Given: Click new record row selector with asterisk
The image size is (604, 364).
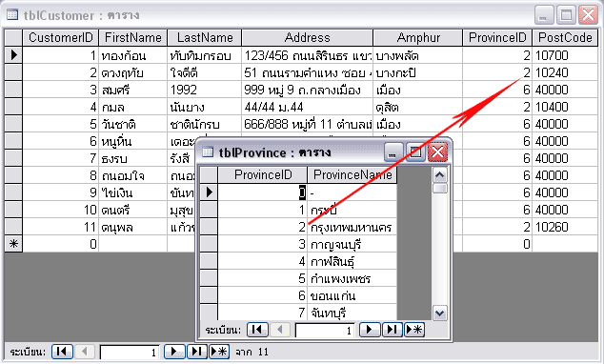Looking at the screenshot, I should pos(13,244).
